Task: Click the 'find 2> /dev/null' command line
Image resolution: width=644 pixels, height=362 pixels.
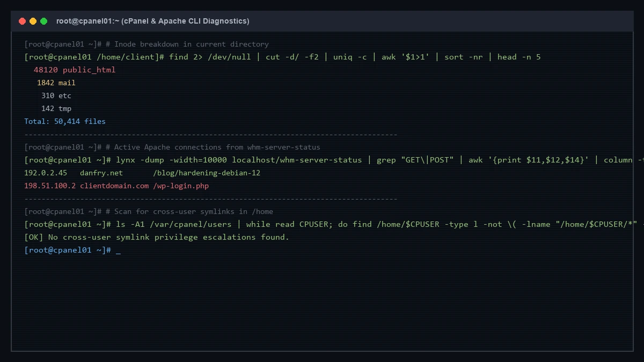Action: [355, 57]
